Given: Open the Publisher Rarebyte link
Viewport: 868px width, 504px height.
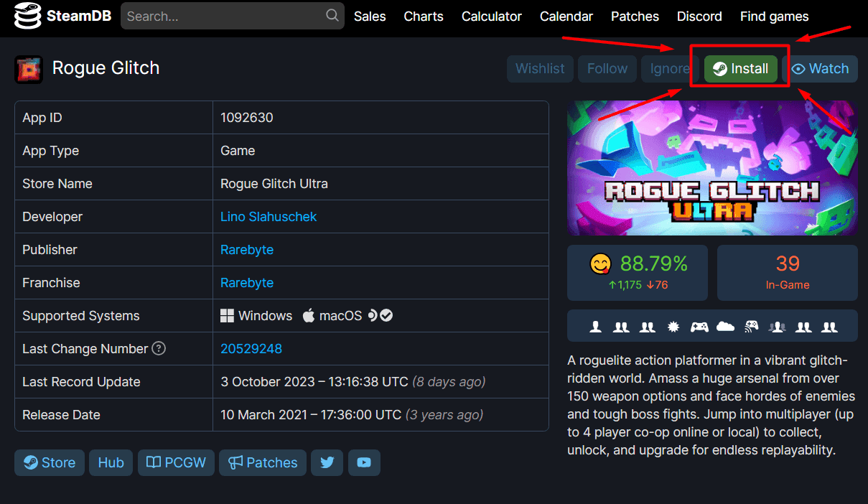Looking at the screenshot, I should [247, 250].
